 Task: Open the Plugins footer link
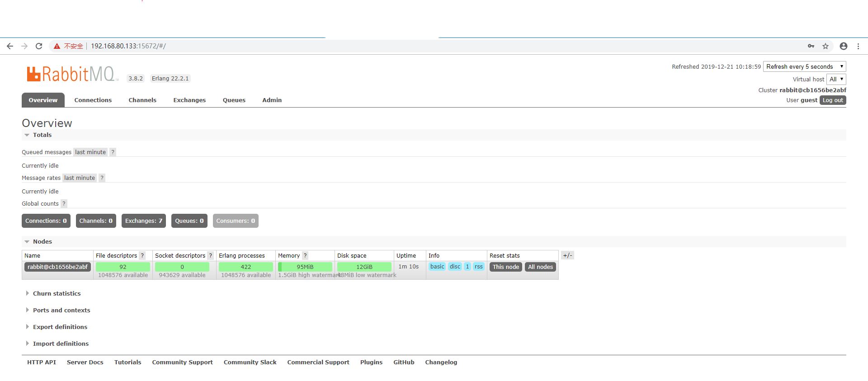[x=372, y=362]
